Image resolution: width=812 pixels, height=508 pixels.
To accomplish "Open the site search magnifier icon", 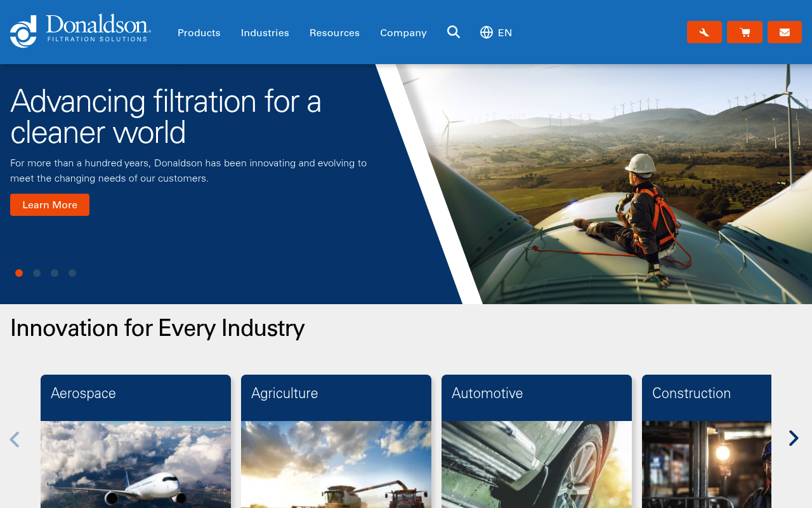I will point(454,32).
